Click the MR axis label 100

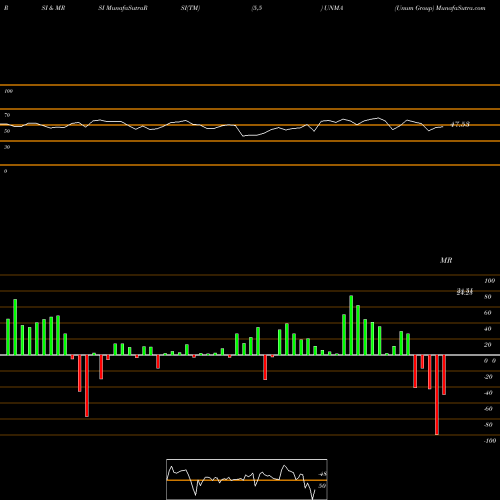coord(489,281)
